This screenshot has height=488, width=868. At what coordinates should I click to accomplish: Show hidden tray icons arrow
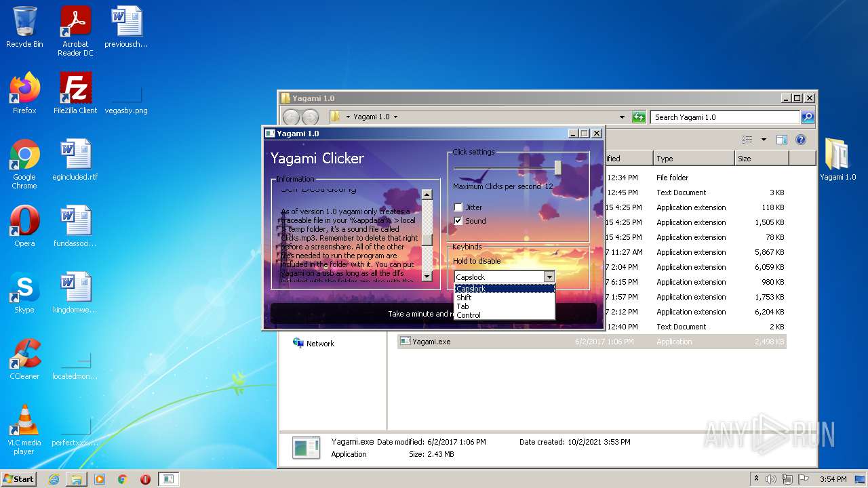coord(756,479)
